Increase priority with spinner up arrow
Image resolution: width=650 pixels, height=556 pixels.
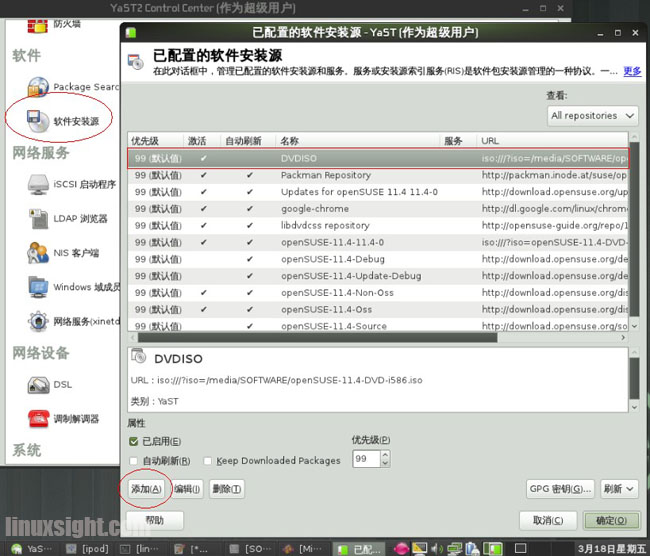385,455
